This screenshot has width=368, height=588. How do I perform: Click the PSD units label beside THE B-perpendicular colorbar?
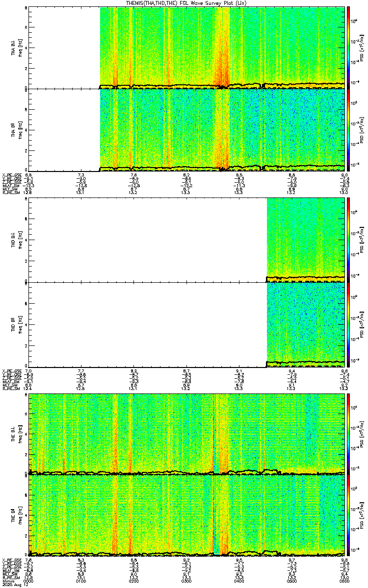coord(362,434)
